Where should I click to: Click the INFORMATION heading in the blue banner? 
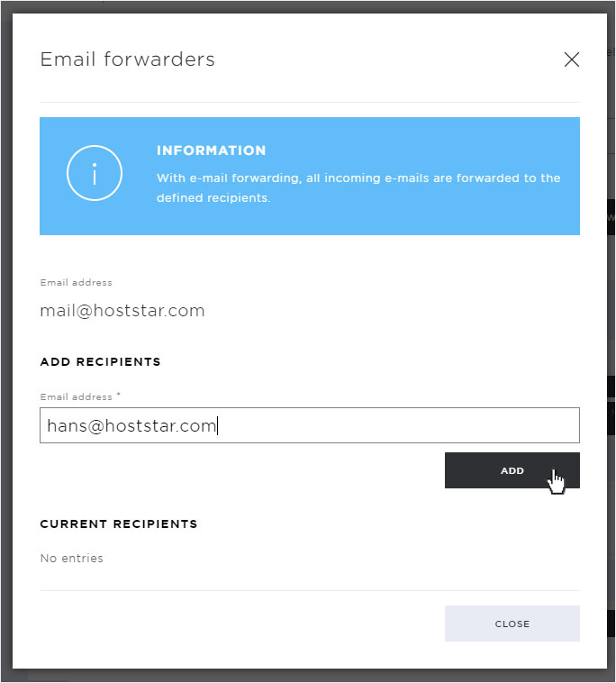coord(211,150)
